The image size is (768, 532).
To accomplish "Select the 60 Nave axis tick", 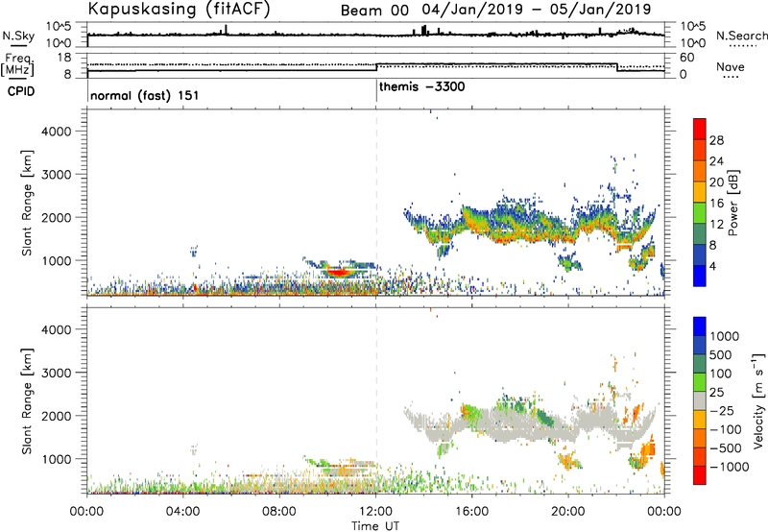I will coord(687,58).
